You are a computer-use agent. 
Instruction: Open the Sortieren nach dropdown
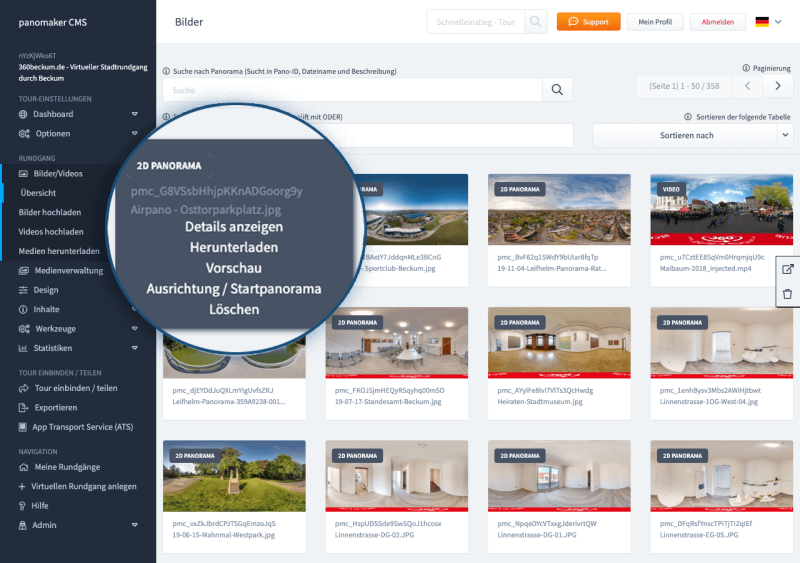tap(692, 135)
